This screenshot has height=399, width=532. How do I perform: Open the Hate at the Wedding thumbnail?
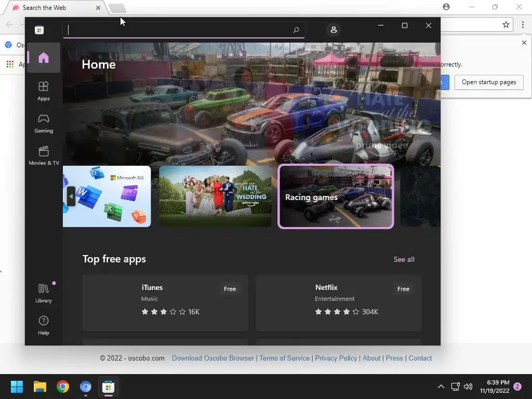pyautogui.click(x=215, y=196)
